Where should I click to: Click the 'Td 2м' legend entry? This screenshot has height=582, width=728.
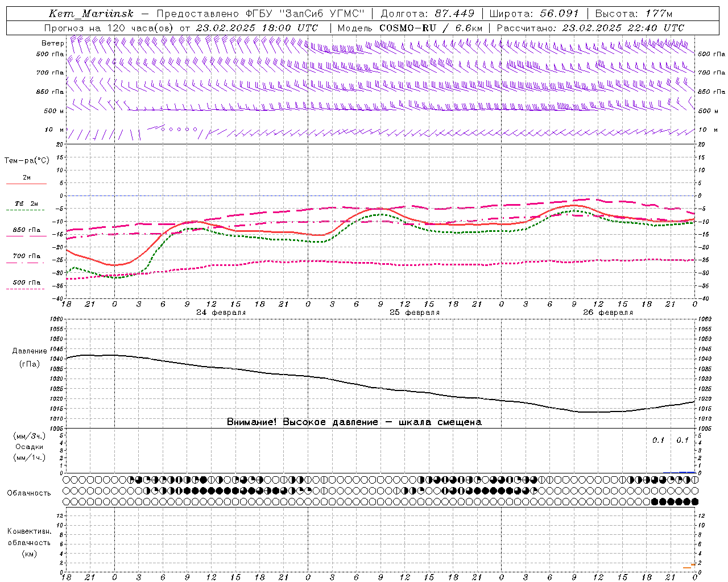tap(26, 203)
